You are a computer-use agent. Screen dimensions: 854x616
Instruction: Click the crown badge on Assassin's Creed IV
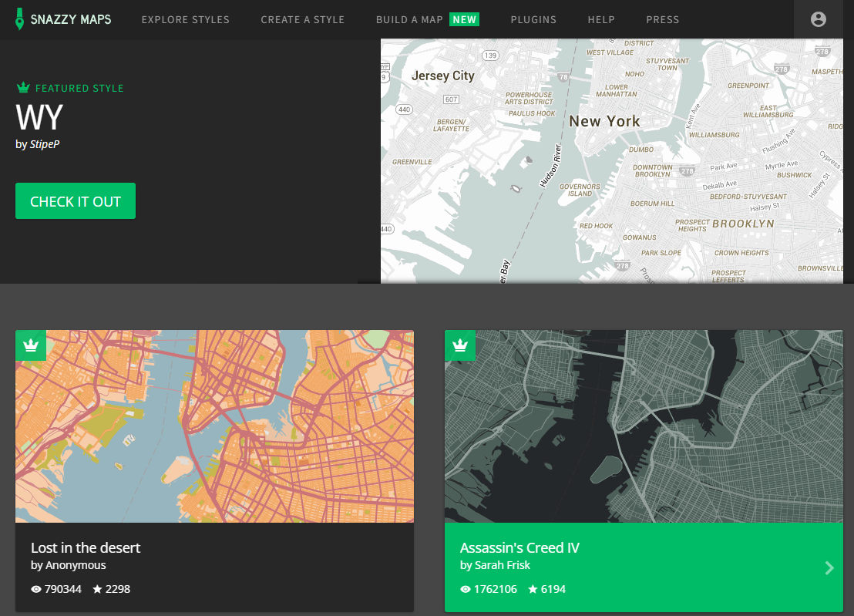click(460, 345)
